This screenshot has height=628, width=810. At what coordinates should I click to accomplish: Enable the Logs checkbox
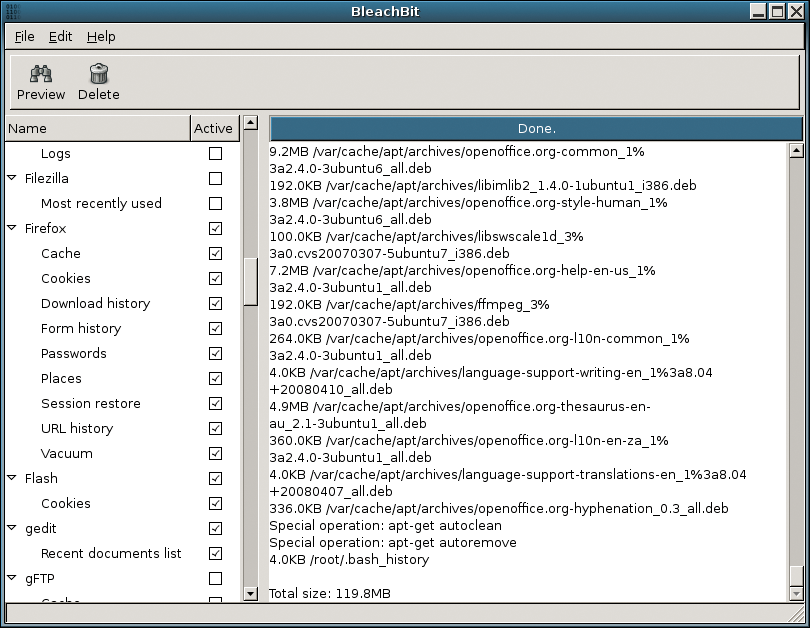[215, 153]
